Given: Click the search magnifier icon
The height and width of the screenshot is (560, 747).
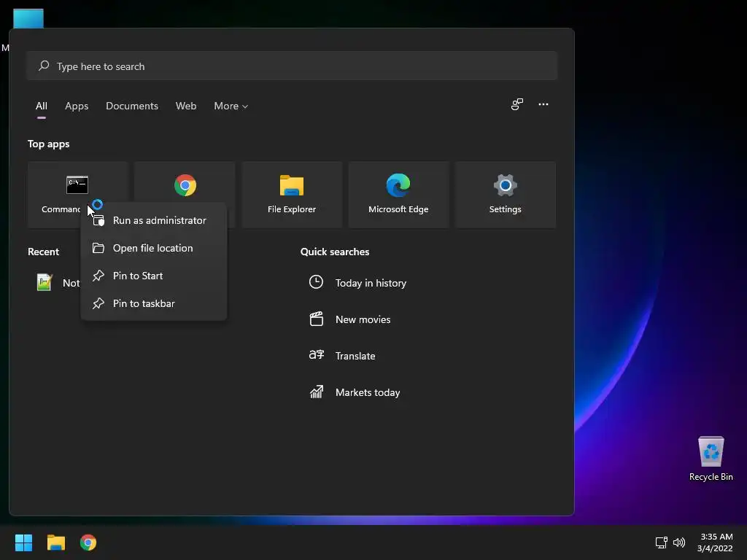Looking at the screenshot, I should click(44, 66).
